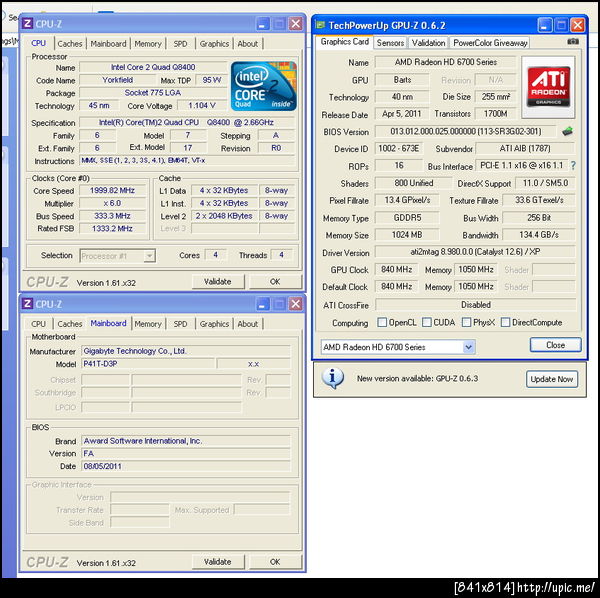Click the info icon beside New version available
Screen dimensions: 600x598
pyautogui.click(x=333, y=378)
